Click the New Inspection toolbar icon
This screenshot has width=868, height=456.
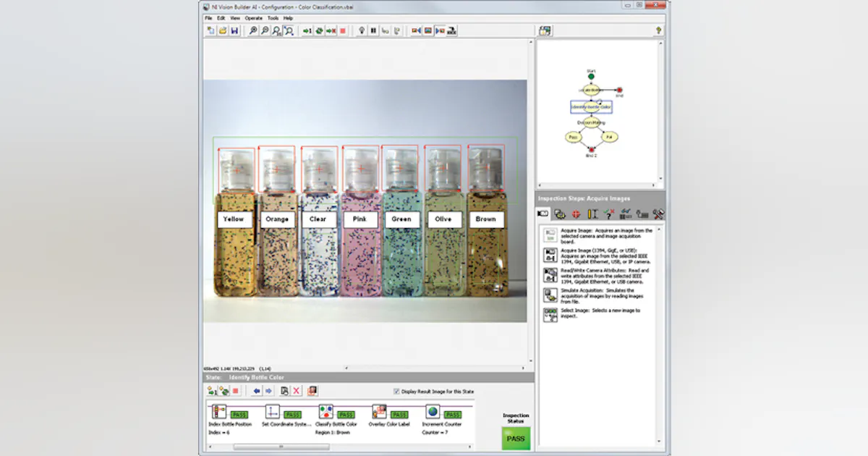211,30
